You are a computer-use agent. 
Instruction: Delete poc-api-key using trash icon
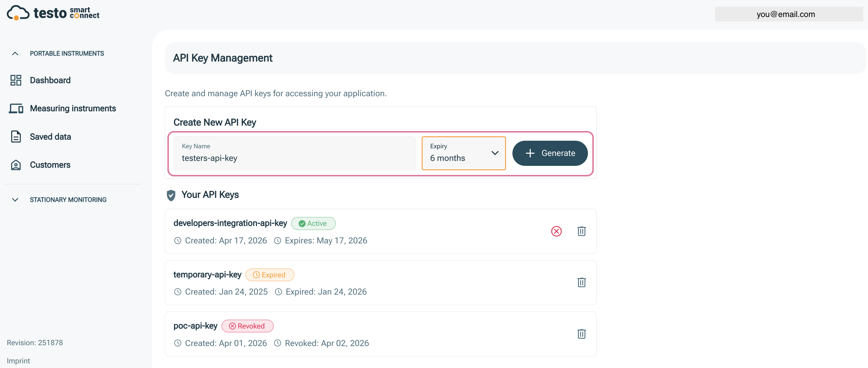coord(581,334)
